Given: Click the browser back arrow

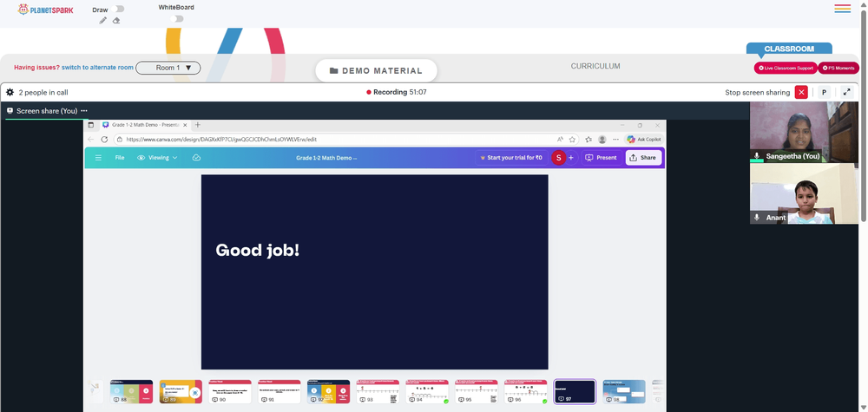Looking at the screenshot, I should [x=91, y=140].
